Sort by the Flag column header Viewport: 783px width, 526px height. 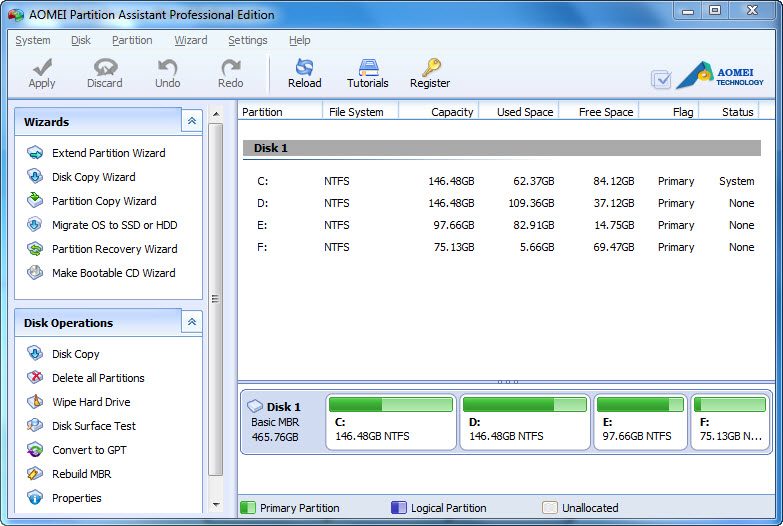(x=669, y=112)
